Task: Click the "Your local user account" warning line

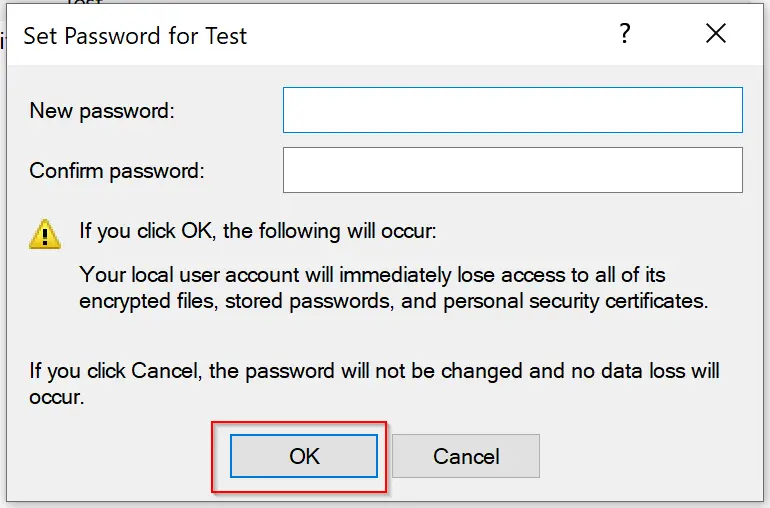Action: click(372, 275)
